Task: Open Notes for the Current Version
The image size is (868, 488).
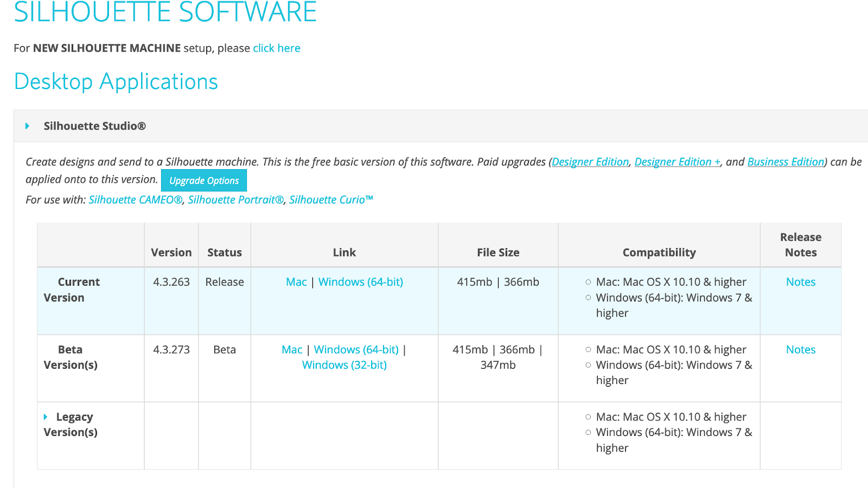Action: [x=801, y=282]
